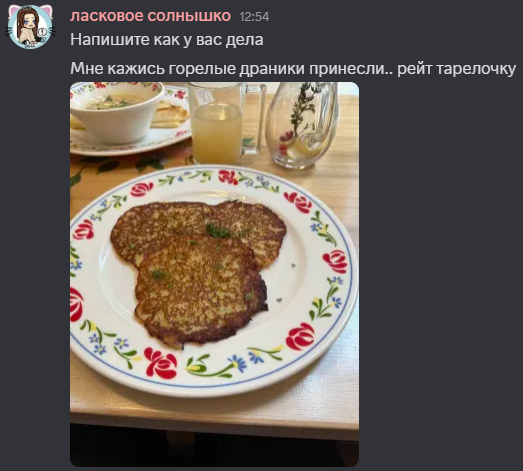Click the glass carafe with herb sprig
523x471 pixels.
[x=302, y=125]
